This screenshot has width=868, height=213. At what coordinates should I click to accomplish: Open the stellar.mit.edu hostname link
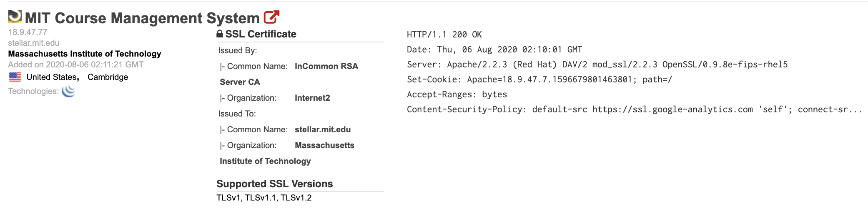(34, 43)
